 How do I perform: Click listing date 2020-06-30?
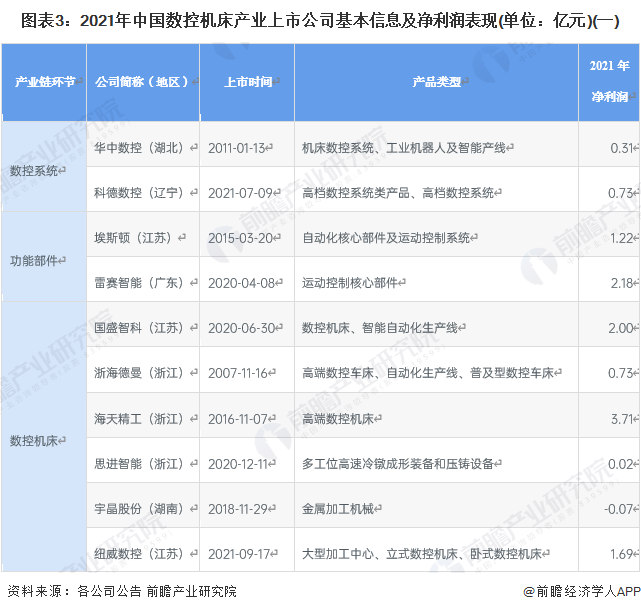tap(242, 328)
